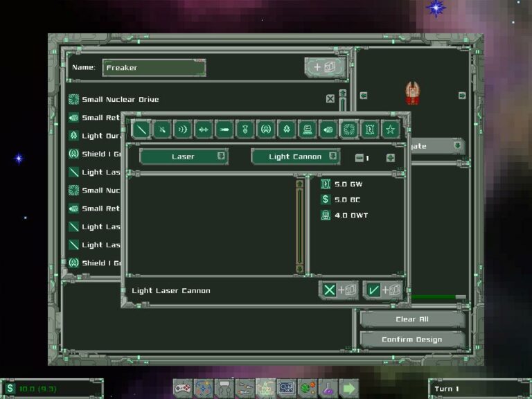
Task: Accept component with the checkmark plus box button
Action: coord(383,290)
